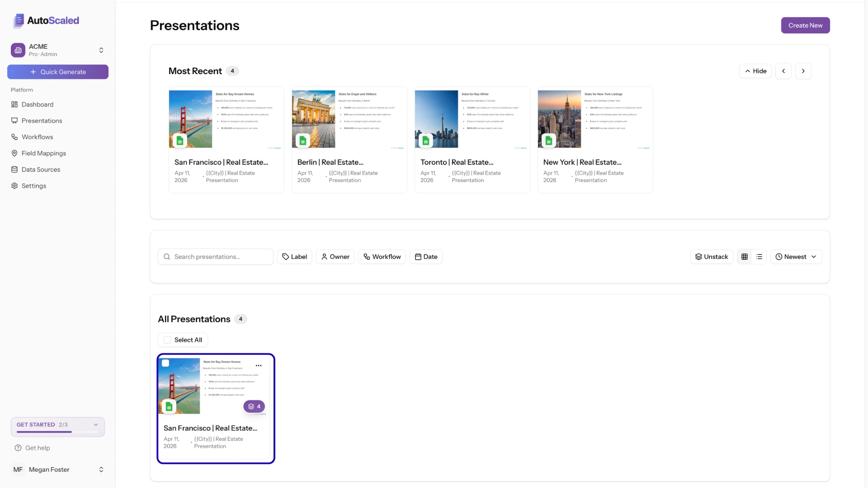Open the Presentations section in sidebar
Image resolution: width=868 pixels, height=488 pixels.
(x=42, y=121)
